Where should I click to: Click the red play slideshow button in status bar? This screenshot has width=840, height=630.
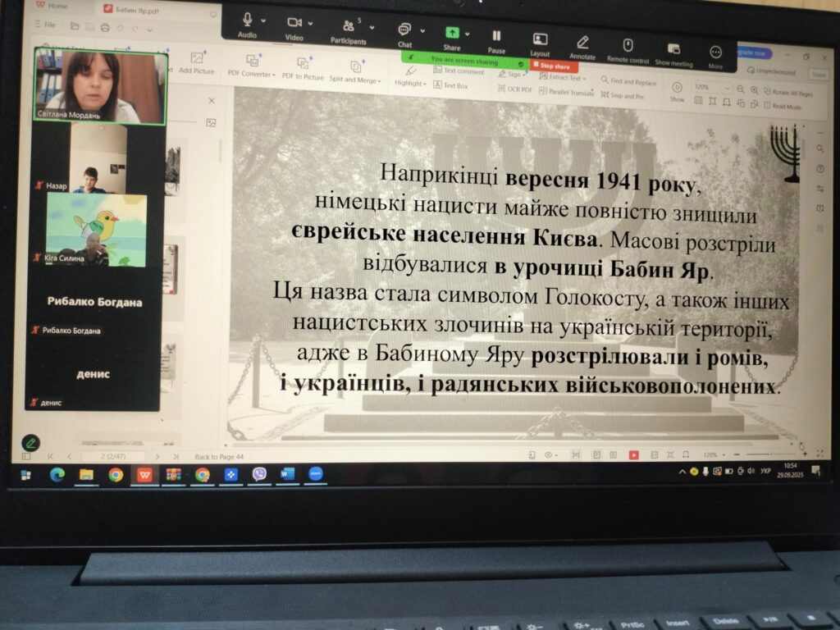point(634,454)
